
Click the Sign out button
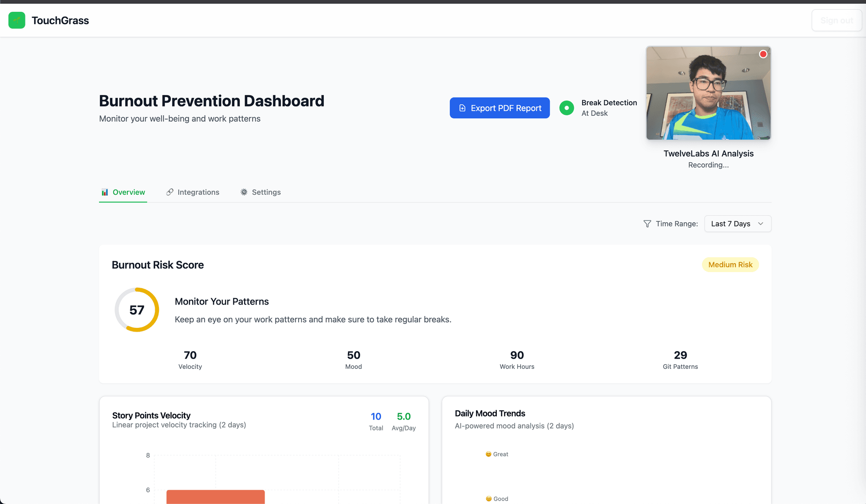click(x=836, y=20)
